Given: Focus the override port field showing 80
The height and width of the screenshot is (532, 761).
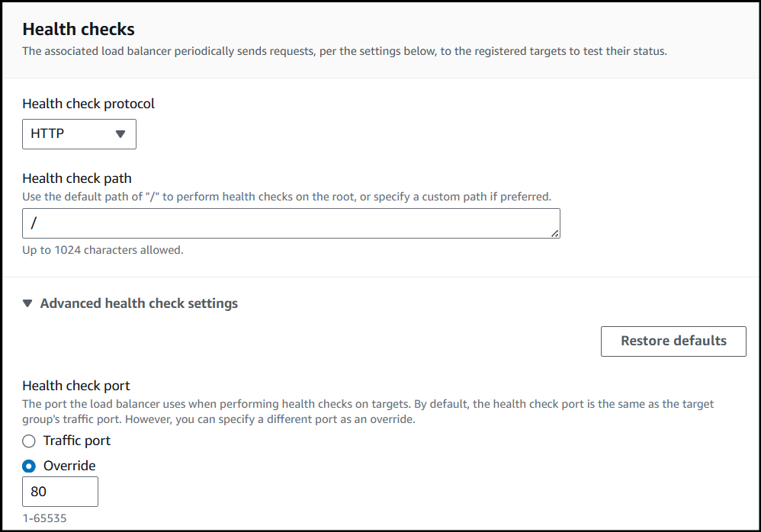Looking at the screenshot, I should pos(60,492).
